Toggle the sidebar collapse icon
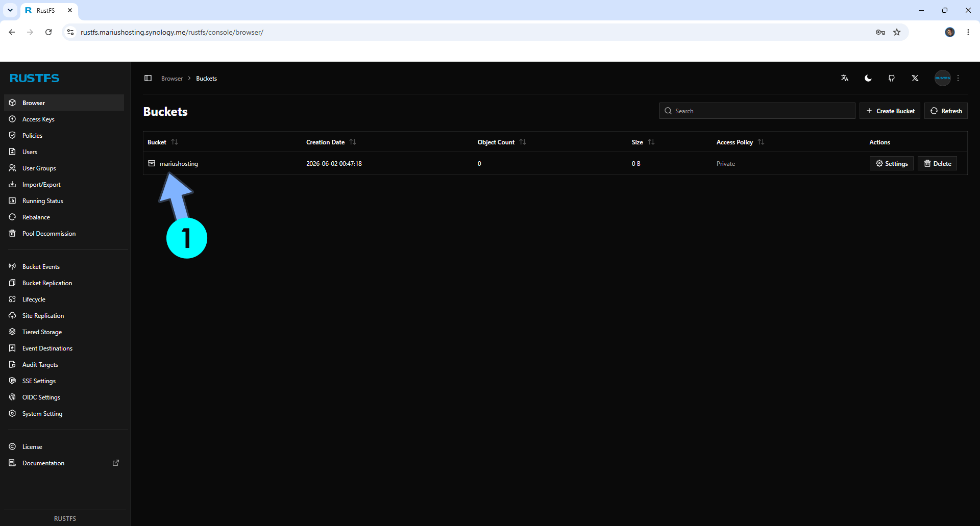 [148, 78]
